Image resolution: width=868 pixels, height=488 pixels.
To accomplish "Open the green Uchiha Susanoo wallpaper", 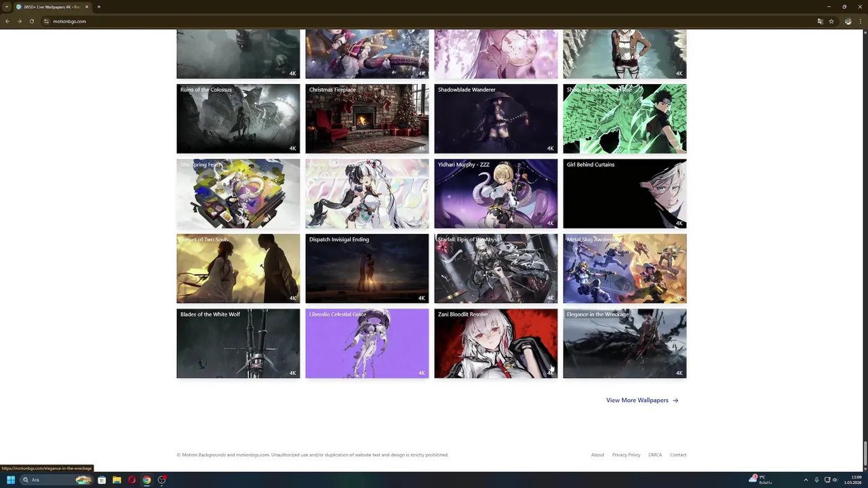I will pyautogui.click(x=625, y=119).
